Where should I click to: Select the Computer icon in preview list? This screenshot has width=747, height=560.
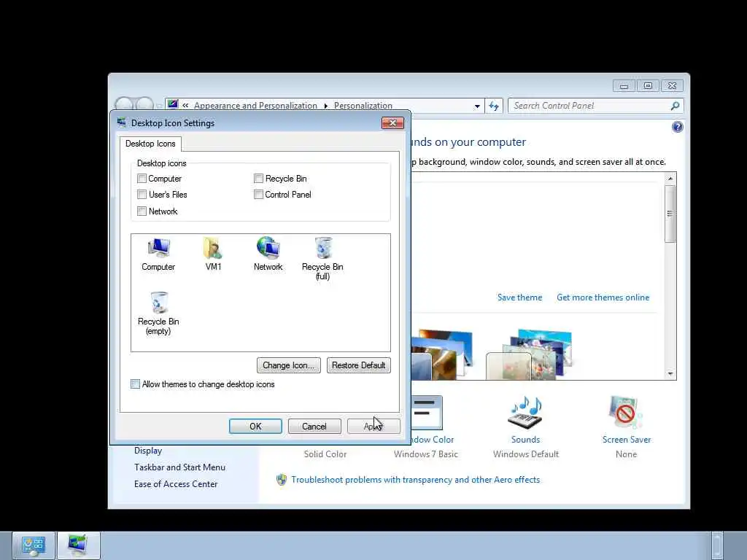click(158, 254)
